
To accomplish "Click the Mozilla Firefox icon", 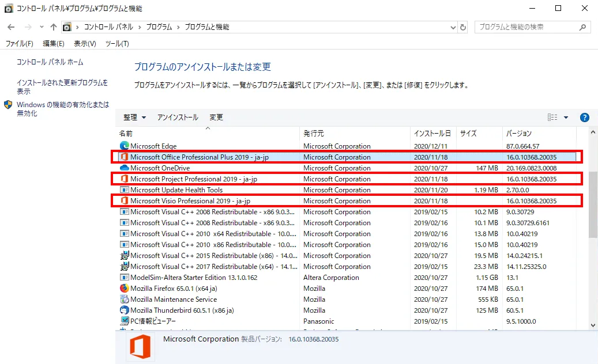I will click(124, 288).
